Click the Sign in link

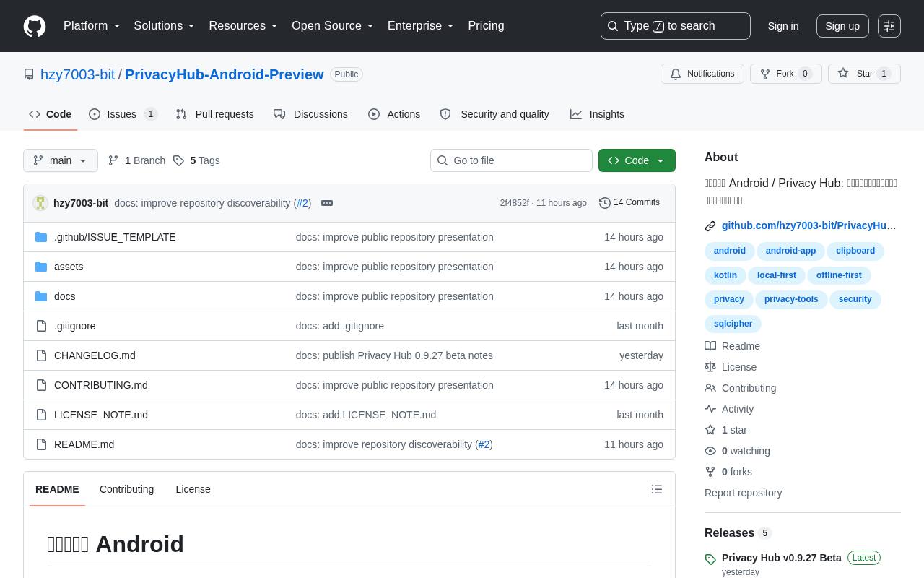[783, 26]
